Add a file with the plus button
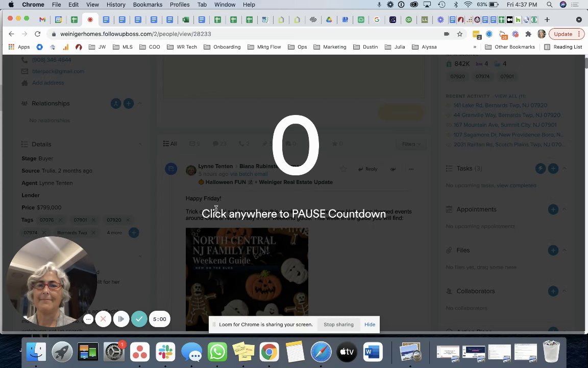 click(553, 250)
